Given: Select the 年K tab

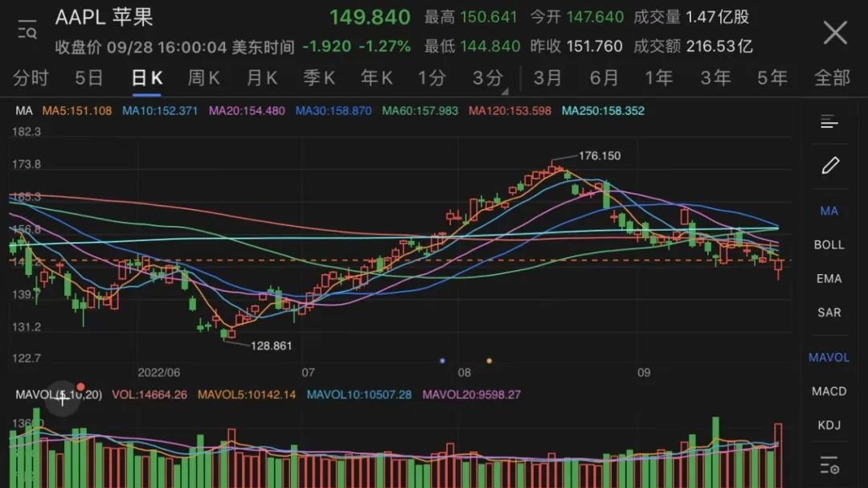Looking at the screenshot, I should 376,78.
